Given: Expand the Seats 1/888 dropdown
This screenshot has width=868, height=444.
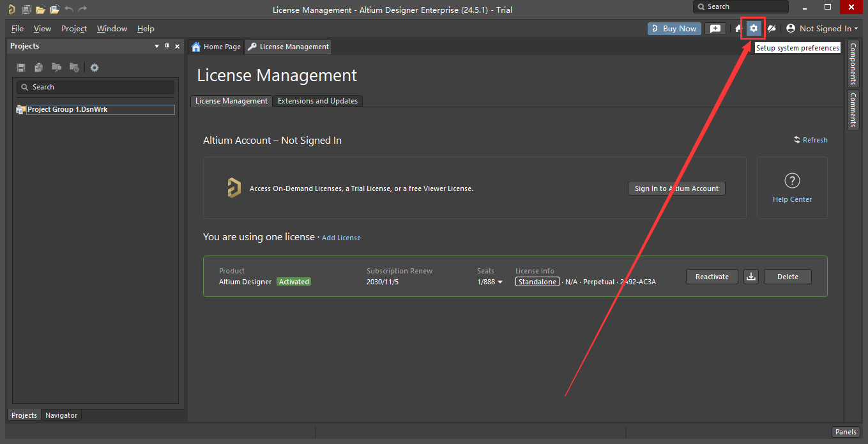Looking at the screenshot, I should 500,282.
